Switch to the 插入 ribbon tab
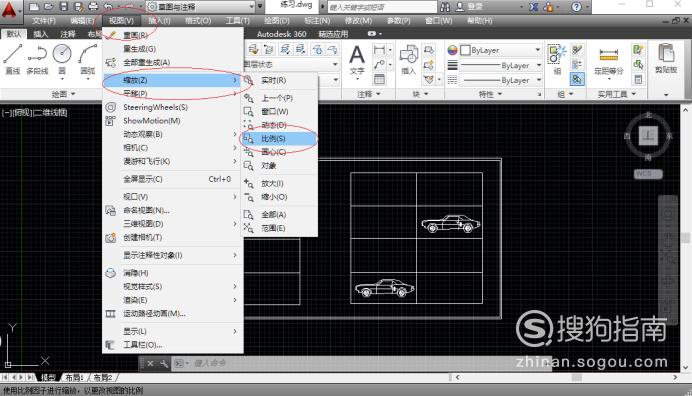The width and height of the screenshot is (692, 396). pyautogui.click(x=41, y=34)
